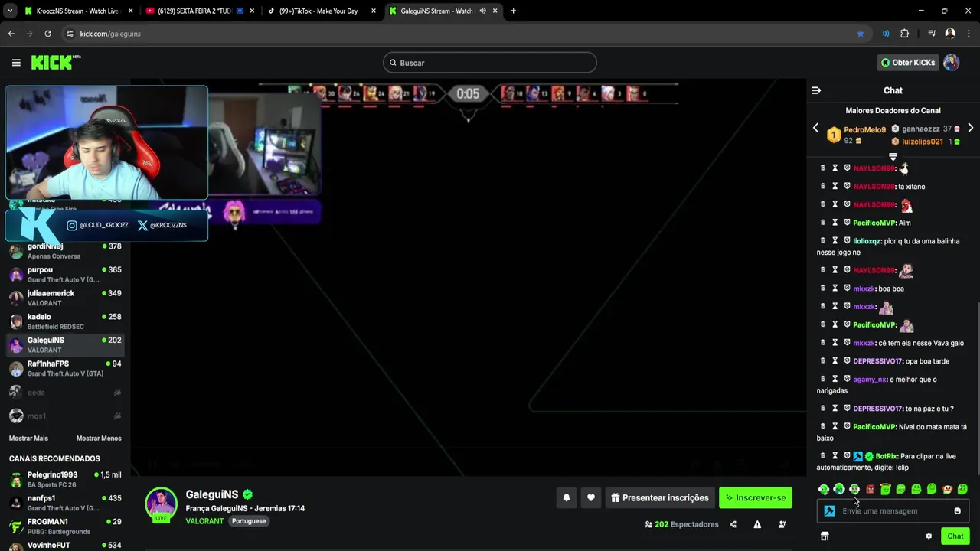Click the green Inscrever-se button
The width and height of the screenshot is (980, 551).
click(755, 497)
